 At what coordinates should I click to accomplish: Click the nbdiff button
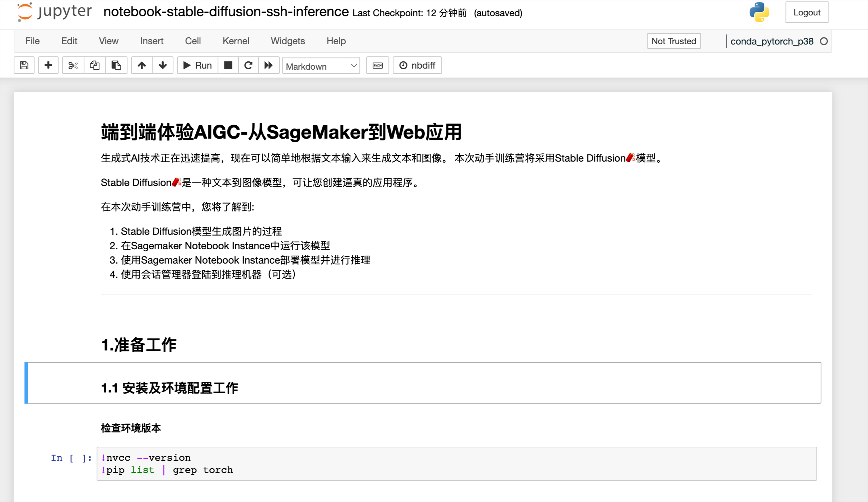417,65
